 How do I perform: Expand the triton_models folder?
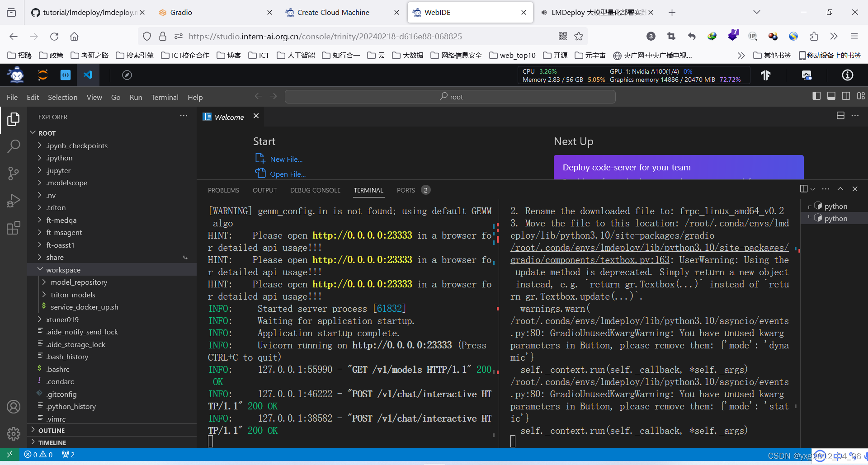pyautogui.click(x=73, y=295)
